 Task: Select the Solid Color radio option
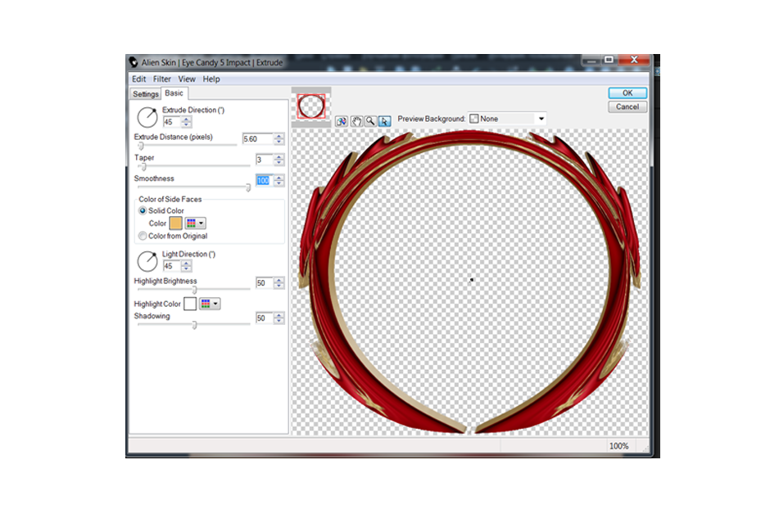click(143, 211)
